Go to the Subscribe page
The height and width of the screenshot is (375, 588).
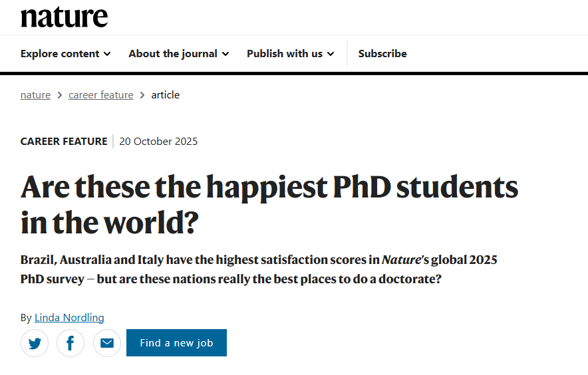click(x=382, y=54)
